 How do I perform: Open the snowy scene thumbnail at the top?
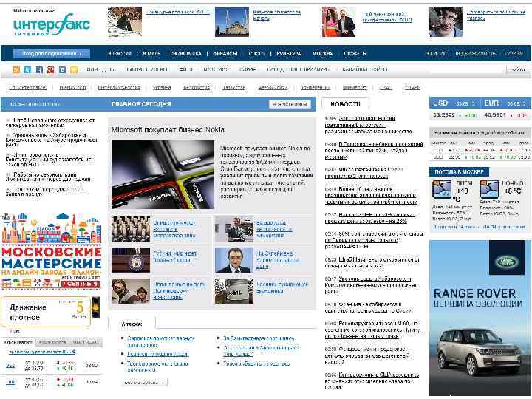(x=125, y=21)
